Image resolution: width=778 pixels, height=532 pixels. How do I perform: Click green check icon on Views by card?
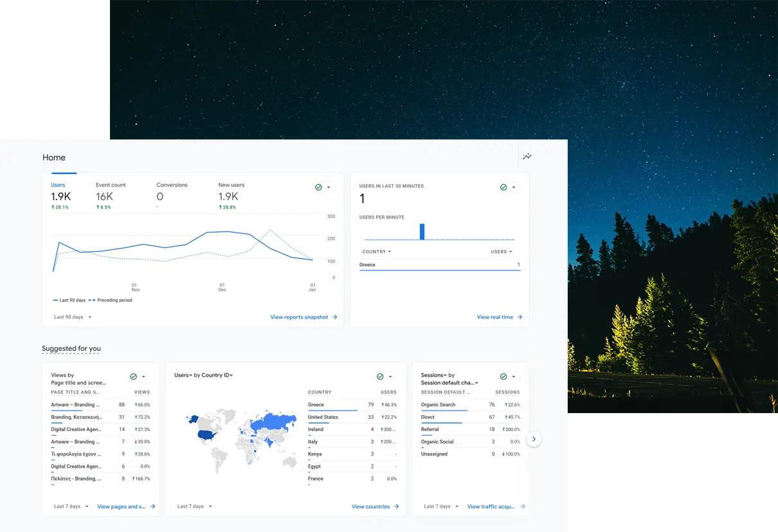pos(133,377)
